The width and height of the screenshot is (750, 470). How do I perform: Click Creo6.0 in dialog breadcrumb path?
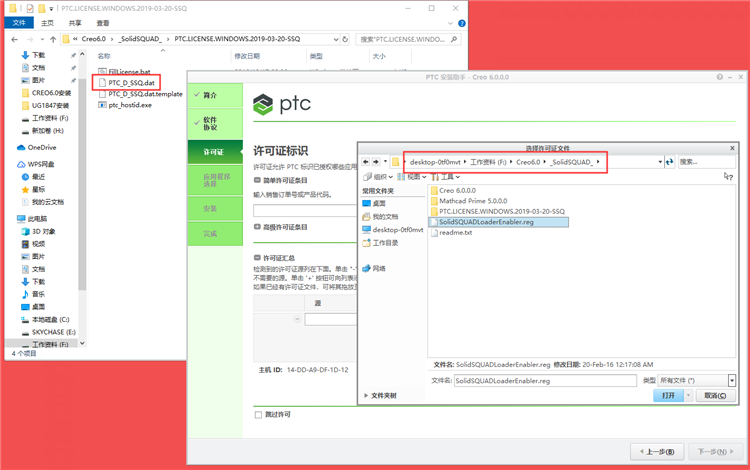[528, 162]
